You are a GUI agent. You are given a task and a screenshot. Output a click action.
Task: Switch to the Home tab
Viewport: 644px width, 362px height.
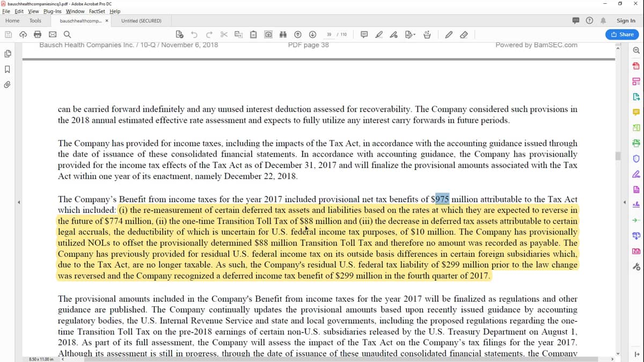pyautogui.click(x=12, y=20)
